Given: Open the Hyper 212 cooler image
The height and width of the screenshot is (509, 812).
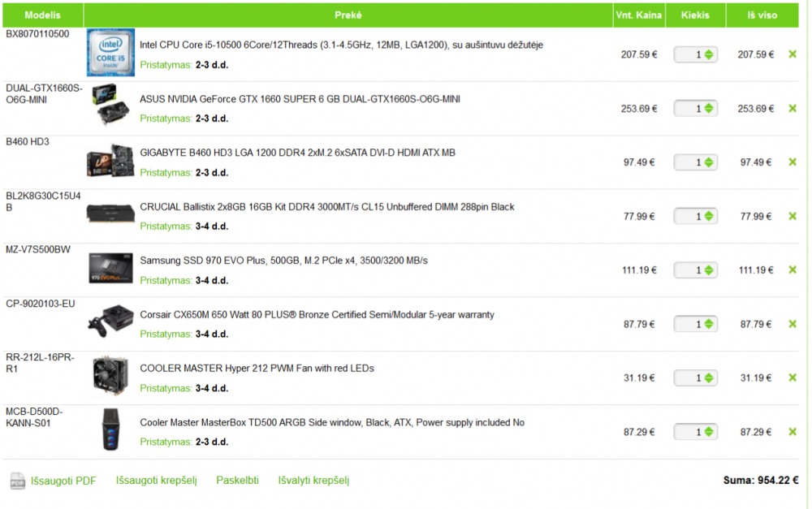Looking at the screenshot, I should click(110, 375).
